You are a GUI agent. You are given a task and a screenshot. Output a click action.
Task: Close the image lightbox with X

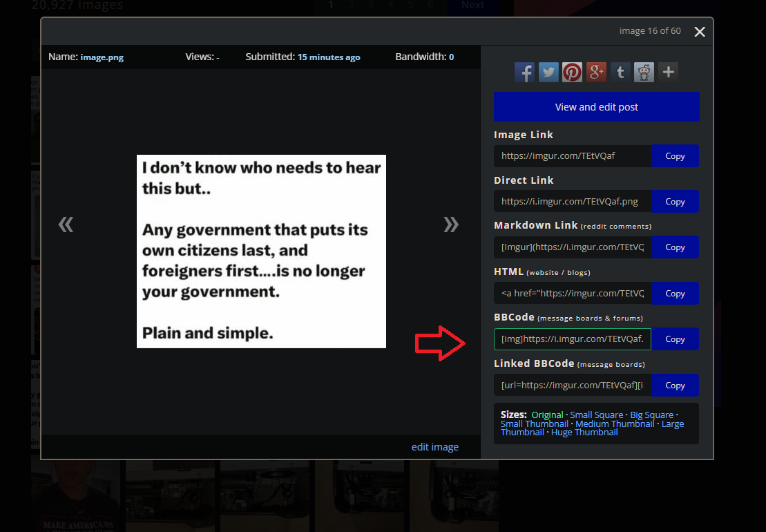(x=700, y=32)
